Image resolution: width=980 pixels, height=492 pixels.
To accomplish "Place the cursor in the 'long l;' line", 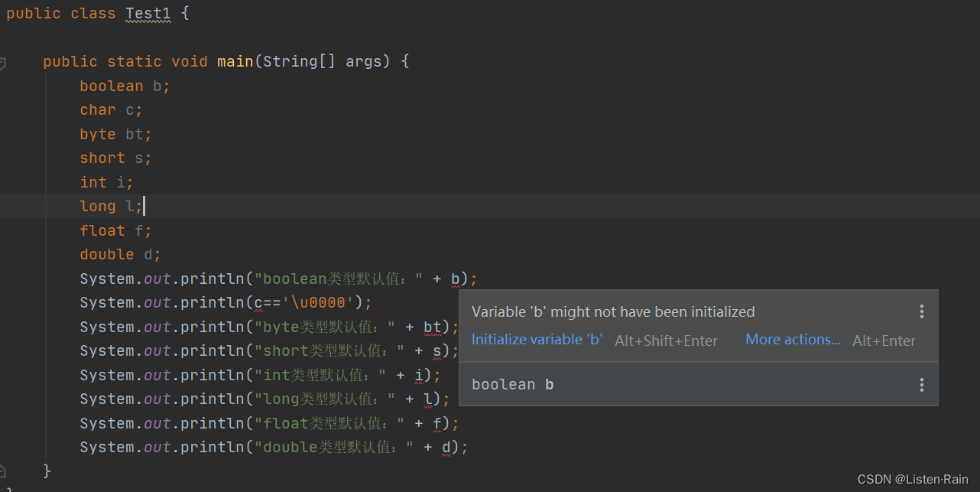I will (112, 206).
